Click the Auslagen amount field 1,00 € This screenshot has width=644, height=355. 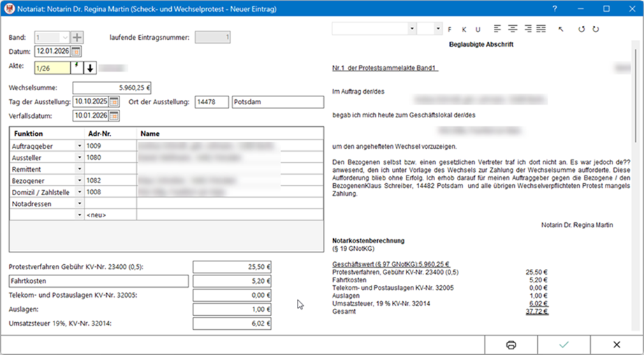click(232, 310)
